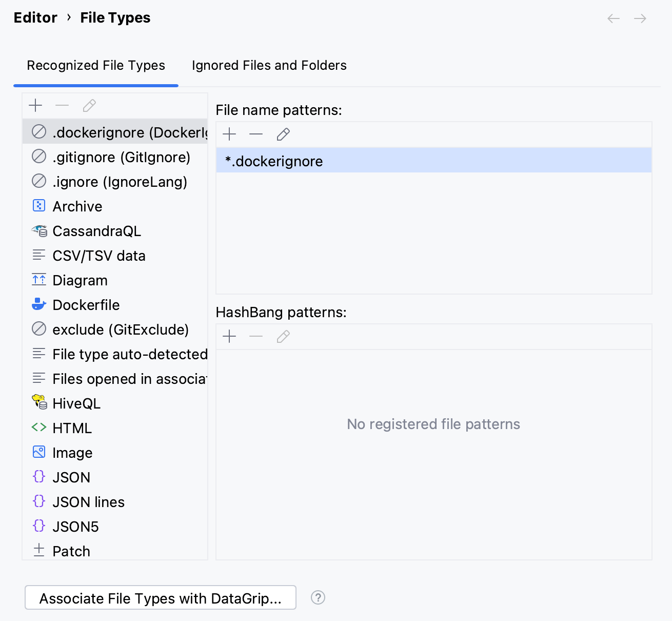Open help using the question mark icon
The image size is (672, 621).
[318, 597]
